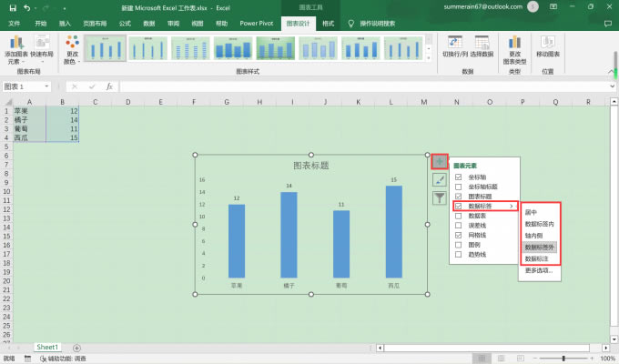Open the Chart Styles paintbrush button
The height and width of the screenshot is (364, 619).
click(440, 179)
